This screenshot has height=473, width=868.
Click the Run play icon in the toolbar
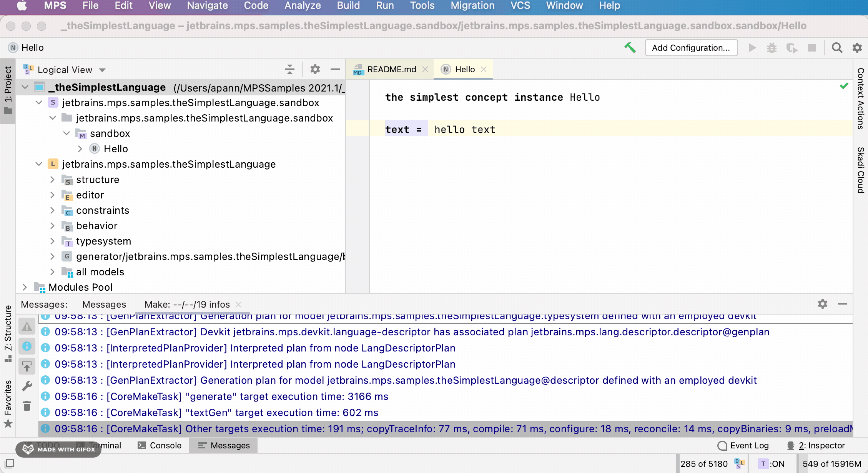point(752,48)
